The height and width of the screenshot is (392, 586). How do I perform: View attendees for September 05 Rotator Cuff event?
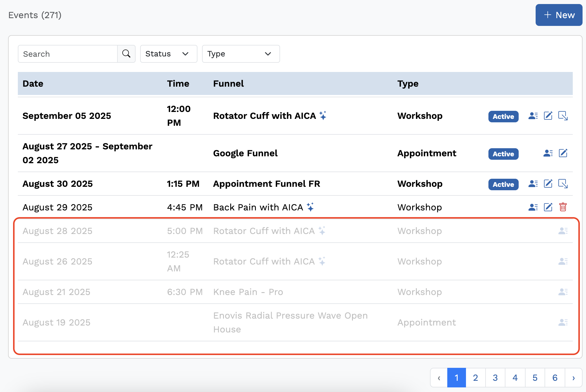pyautogui.click(x=533, y=116)
